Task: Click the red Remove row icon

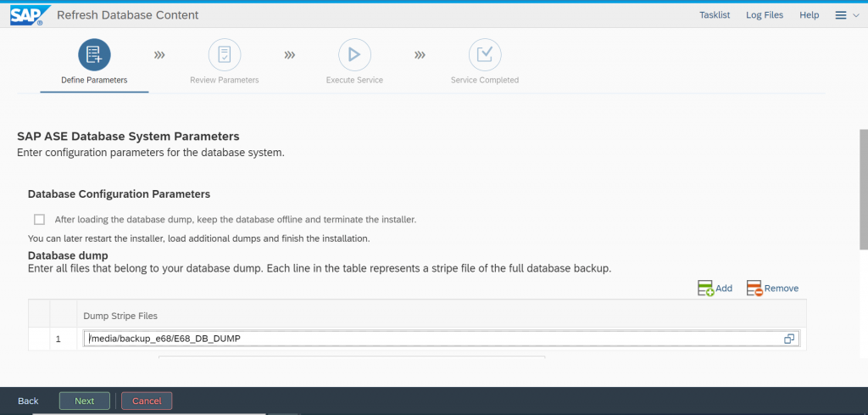Action: 754,288
